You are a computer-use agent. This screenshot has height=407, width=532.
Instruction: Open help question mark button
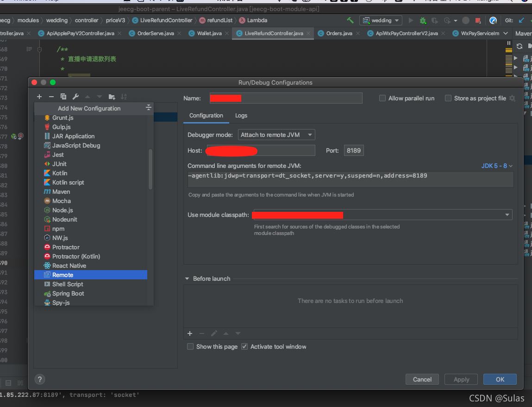tap(40, 379)
